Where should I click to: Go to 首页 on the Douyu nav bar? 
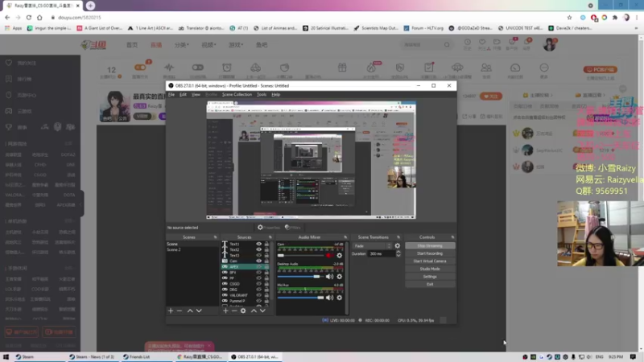[x=132, y=45]
